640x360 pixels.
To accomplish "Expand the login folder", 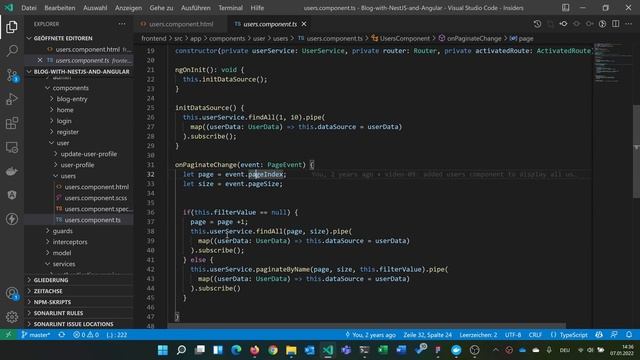I will pos(64,121).
